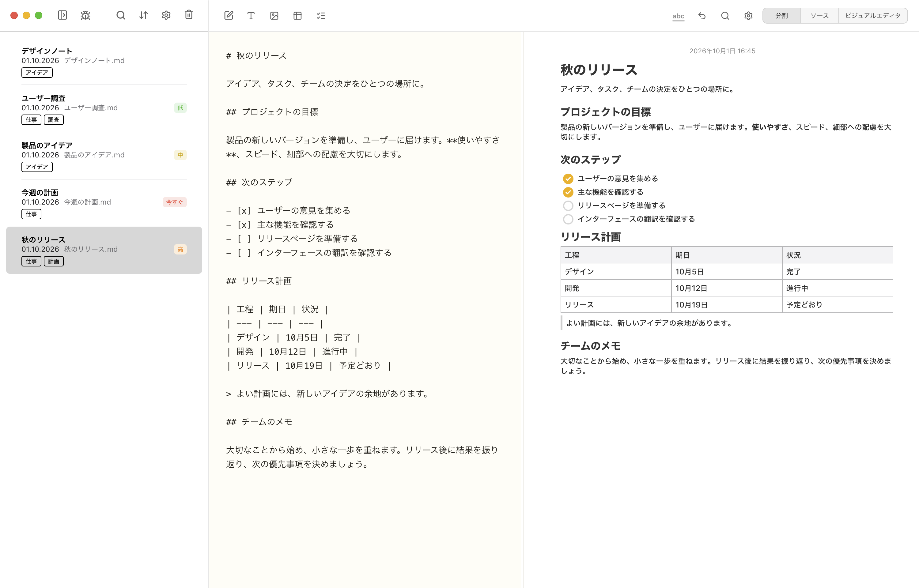Check インターフェースの翻訳を確認する in the preview
Screen dimensions: 919x588
[x=568, y=219]
